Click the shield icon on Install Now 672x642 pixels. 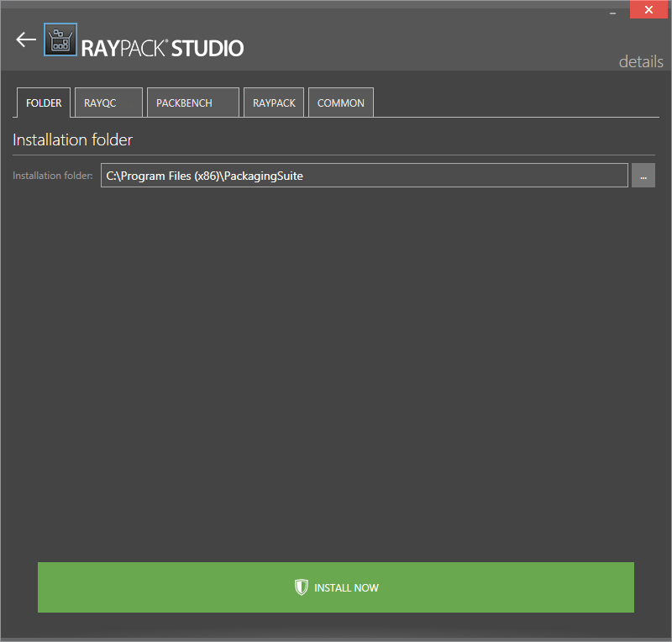[x=301, y=587]
